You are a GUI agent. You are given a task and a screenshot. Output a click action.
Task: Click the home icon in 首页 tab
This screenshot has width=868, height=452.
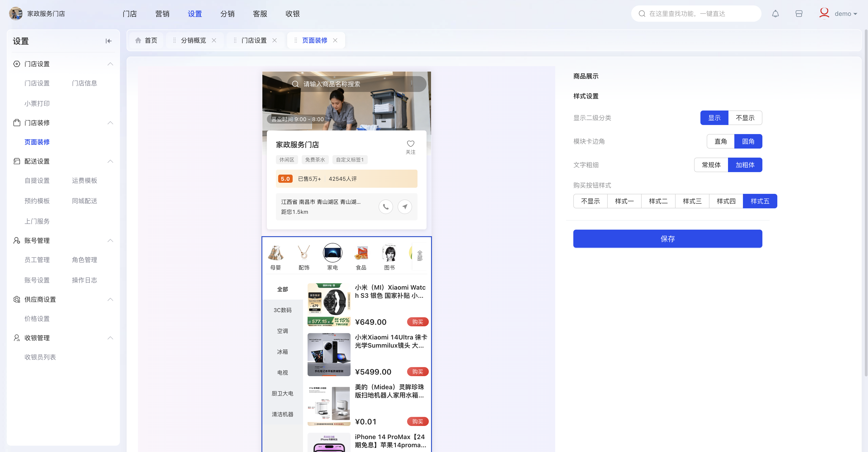coord(138,41)
